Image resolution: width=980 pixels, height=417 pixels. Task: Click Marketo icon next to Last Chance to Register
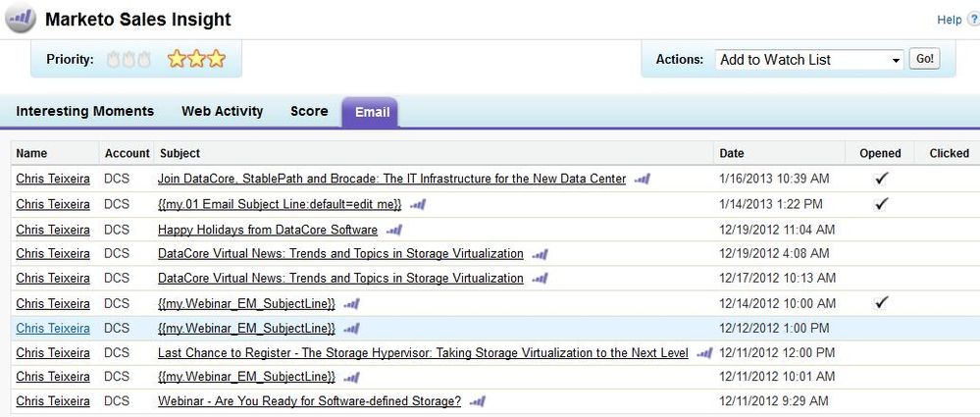coord(704,353)
